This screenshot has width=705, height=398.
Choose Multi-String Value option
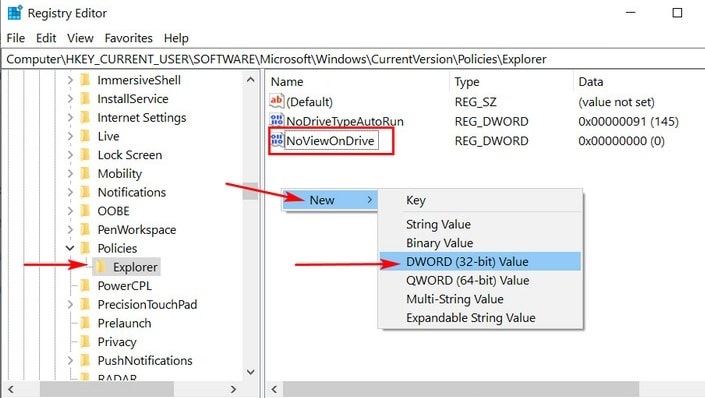point(480,299)
